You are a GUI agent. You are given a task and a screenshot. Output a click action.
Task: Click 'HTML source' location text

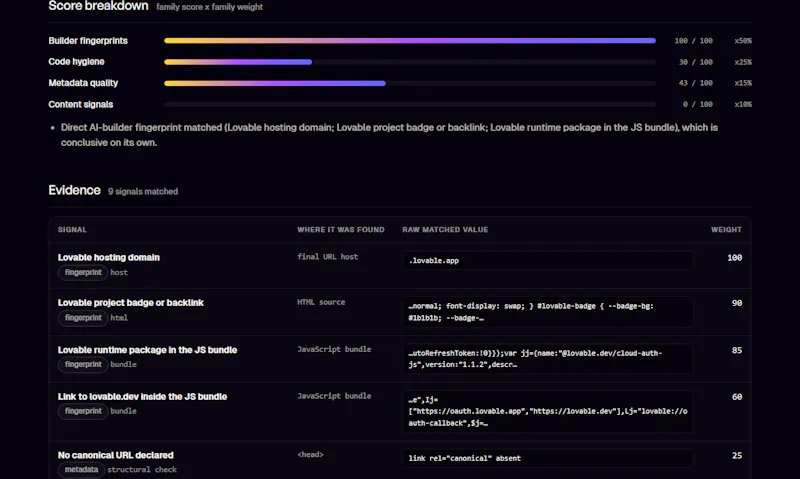pyautogui.click(x=321, y=302)
